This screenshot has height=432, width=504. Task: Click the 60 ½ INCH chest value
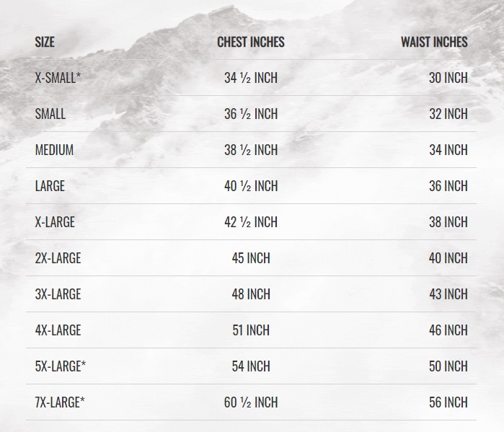tap(251, 402)
